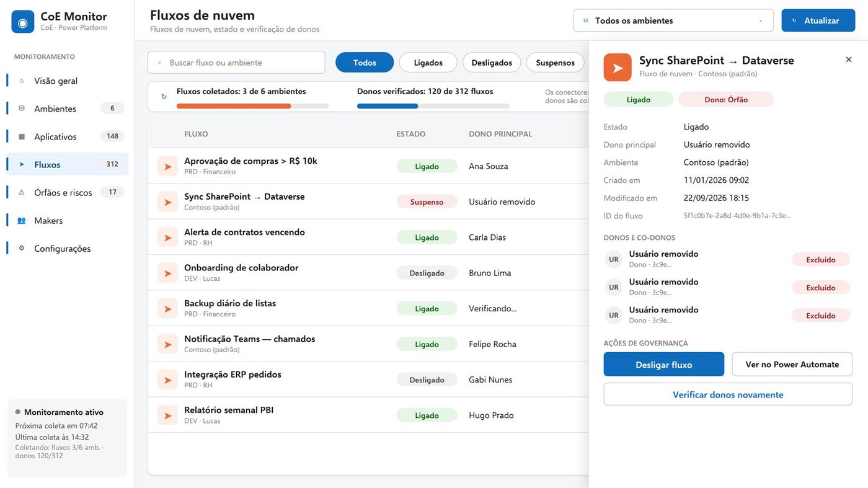Click flow icon for Onboarding de colaborador
This screenshot has width=868, height=488.
[167, 273]
